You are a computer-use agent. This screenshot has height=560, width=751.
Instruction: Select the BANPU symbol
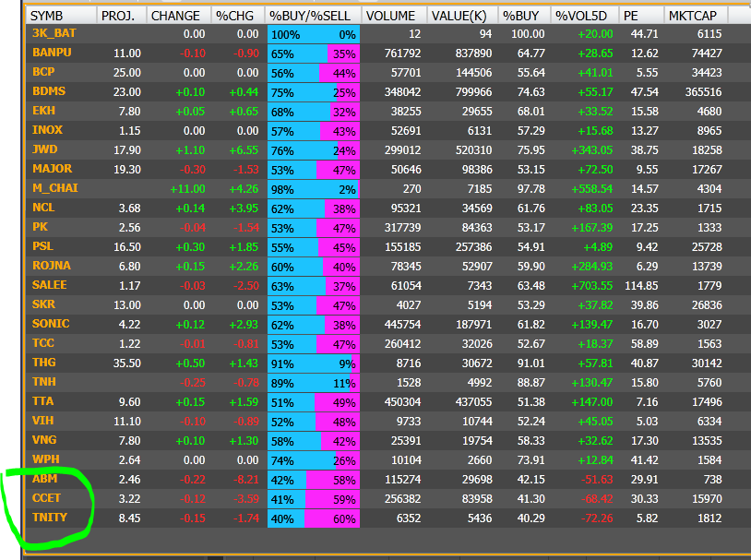click(x=52, y=53)
